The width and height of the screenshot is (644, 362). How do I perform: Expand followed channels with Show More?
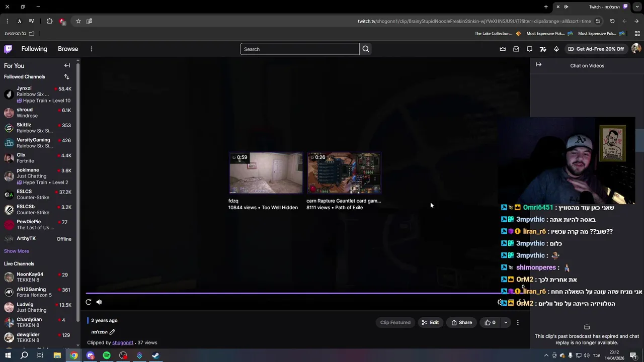pos(17,251)
